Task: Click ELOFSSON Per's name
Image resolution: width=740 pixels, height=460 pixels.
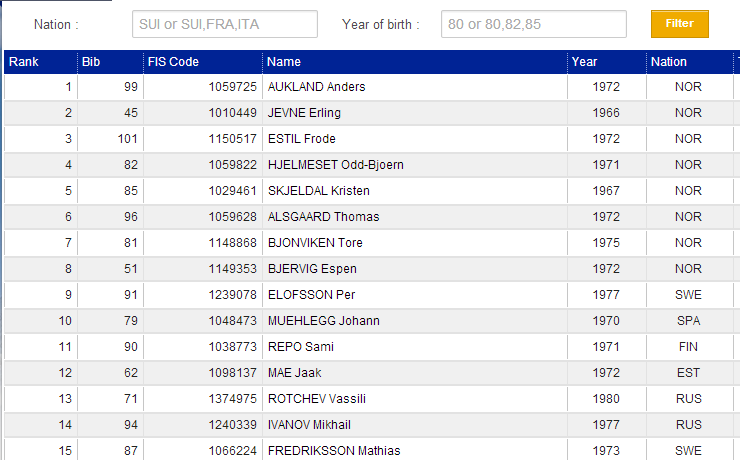Action: (x=311, y=295)
